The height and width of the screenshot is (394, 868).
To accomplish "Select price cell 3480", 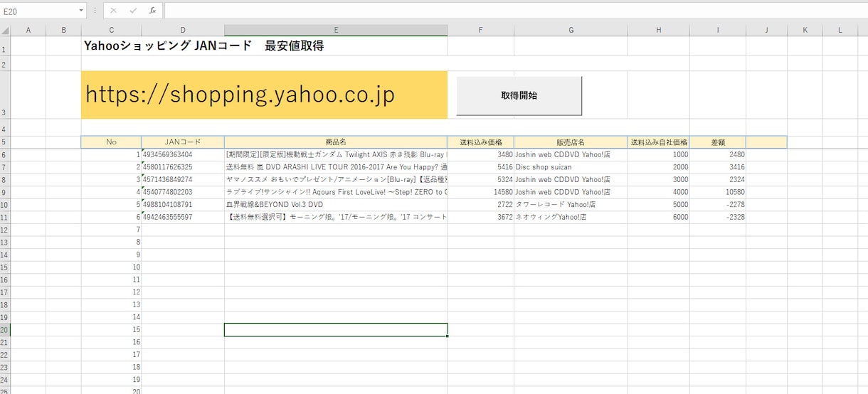I will pos(481,154).
